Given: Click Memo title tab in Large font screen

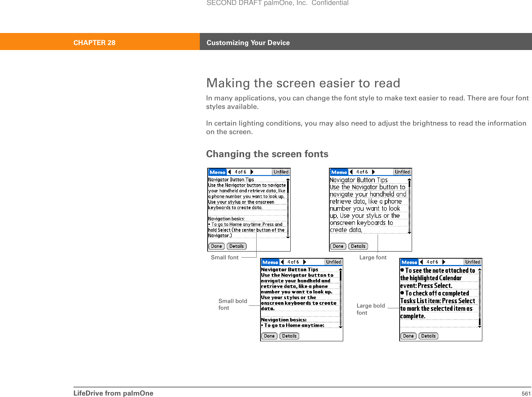Looking at the screenshot, I should coord(339,172).
